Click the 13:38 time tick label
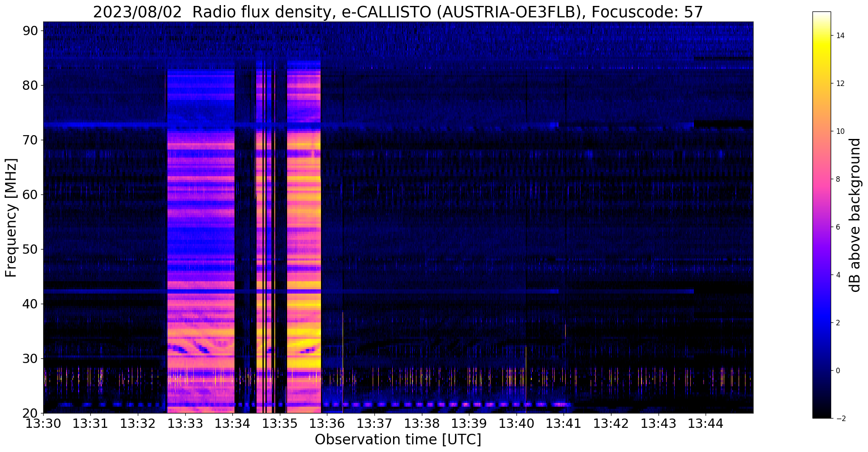 click(x=422, y=424)
